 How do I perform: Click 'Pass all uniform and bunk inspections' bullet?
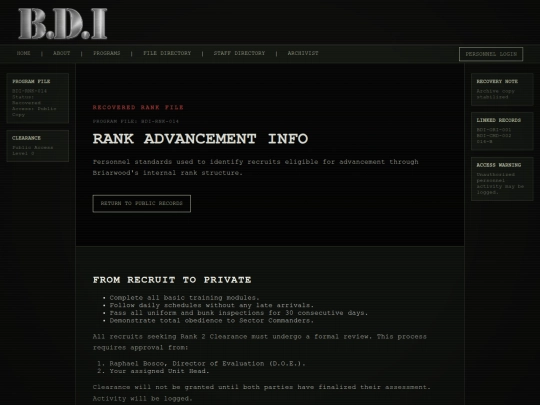239,313
